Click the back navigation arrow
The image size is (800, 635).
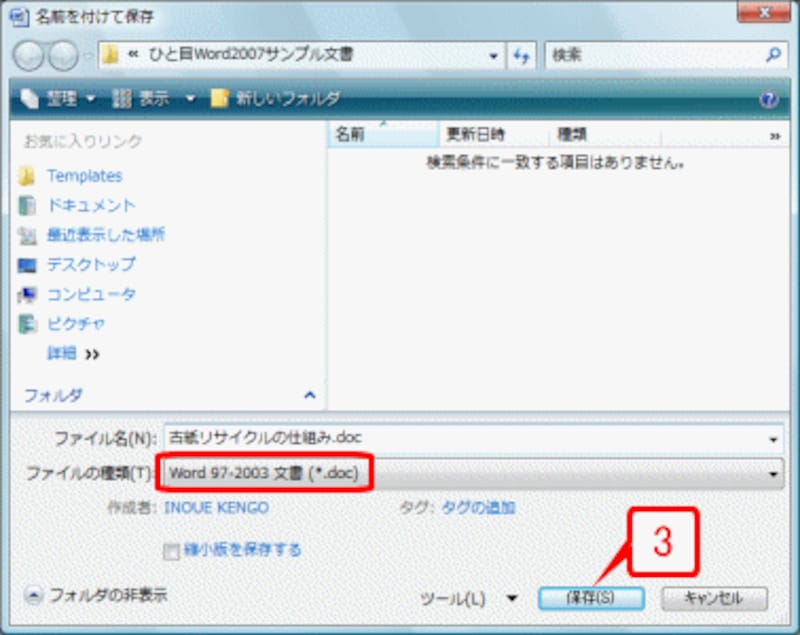(x=28, y=54)
